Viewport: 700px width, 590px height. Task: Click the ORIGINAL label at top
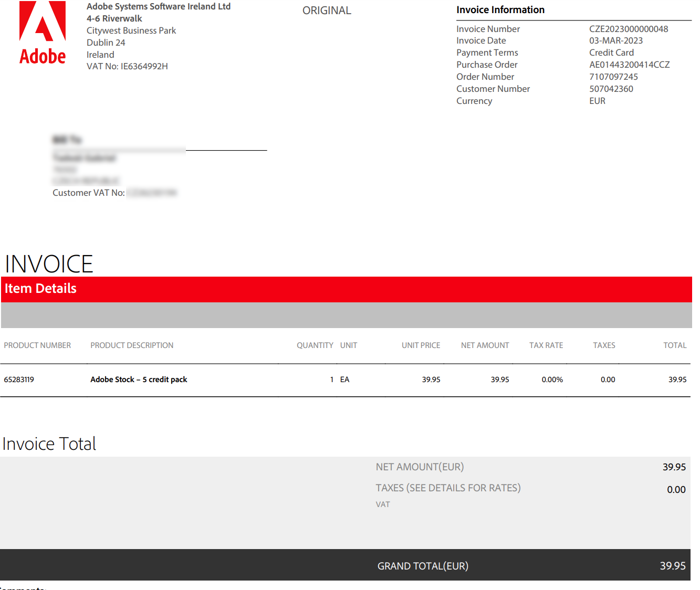[327, 10]
